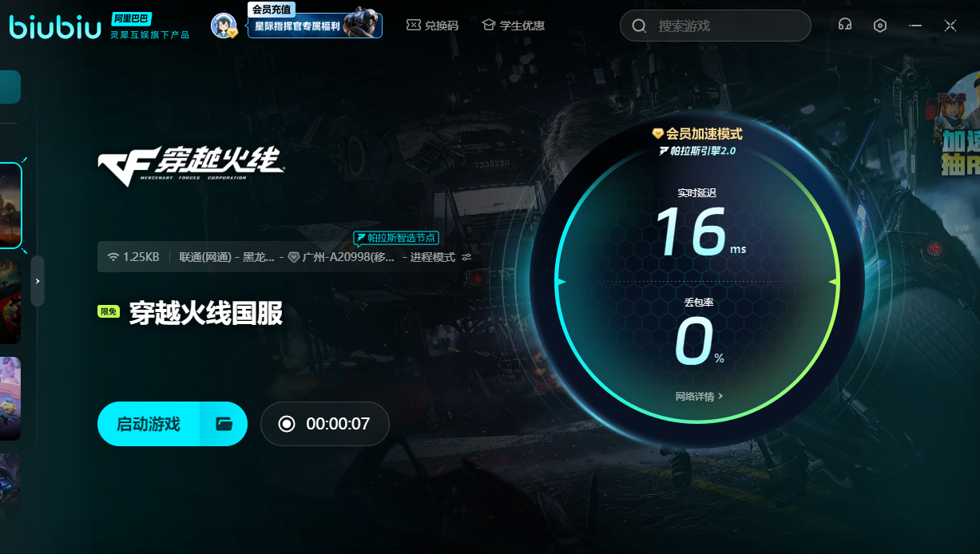Click the 启动游戏 launch button
980x554 pixels.
click(x=149, y=424)
